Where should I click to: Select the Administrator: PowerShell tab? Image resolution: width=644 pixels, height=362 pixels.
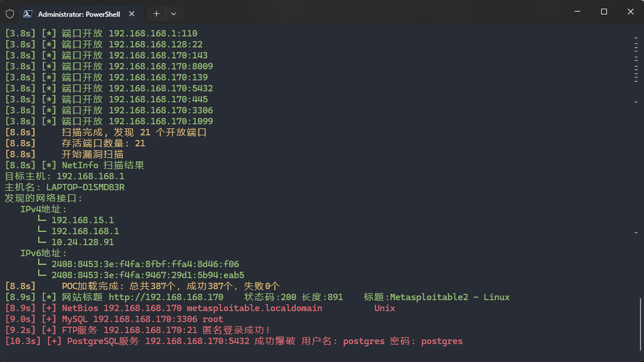79,14
